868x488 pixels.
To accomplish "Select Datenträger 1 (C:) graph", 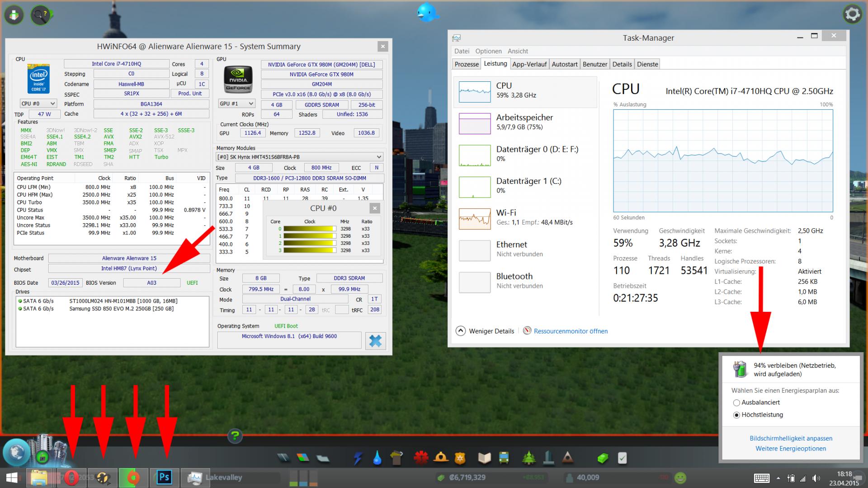I will coord(525,187).
